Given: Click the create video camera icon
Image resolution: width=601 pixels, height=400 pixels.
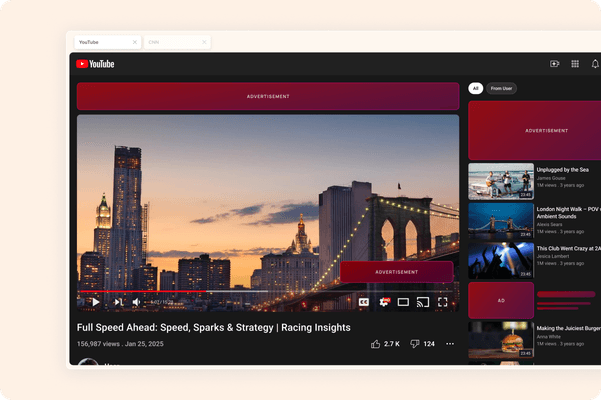Looking at the screenshot, I should (x=555, y=64).
